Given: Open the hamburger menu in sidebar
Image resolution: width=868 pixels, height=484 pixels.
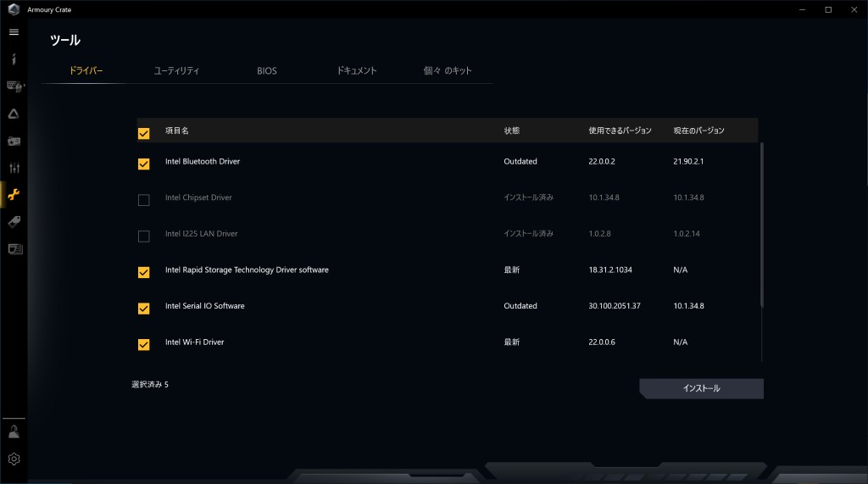Looking at the screenshot, I should (14, 32).
